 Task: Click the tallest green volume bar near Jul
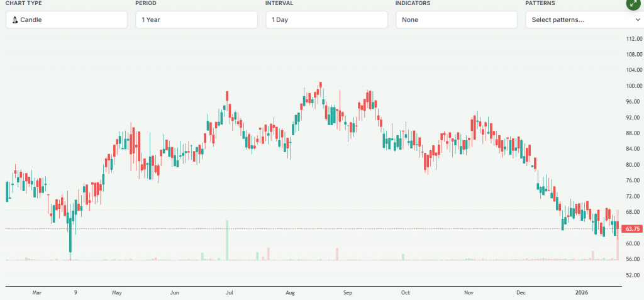(x=226, y=240)
